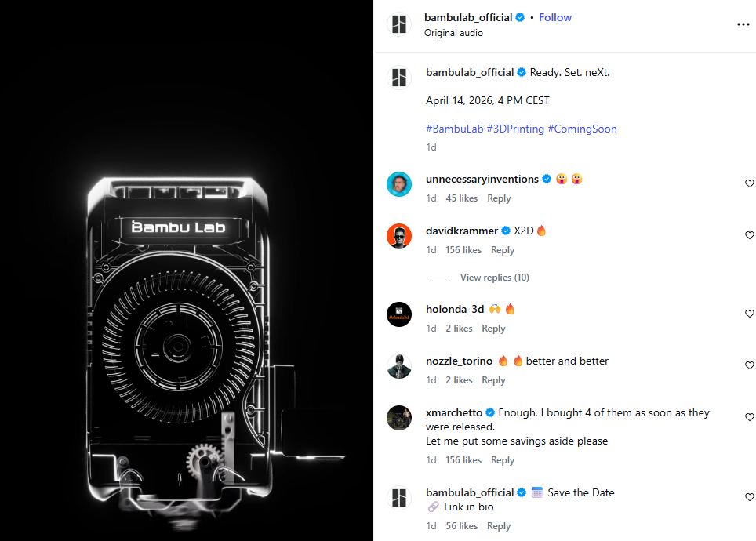Follow bambulab_official account
Viewport: 756px width, 541px height.
pyautogui.click(x=555, y=17)
